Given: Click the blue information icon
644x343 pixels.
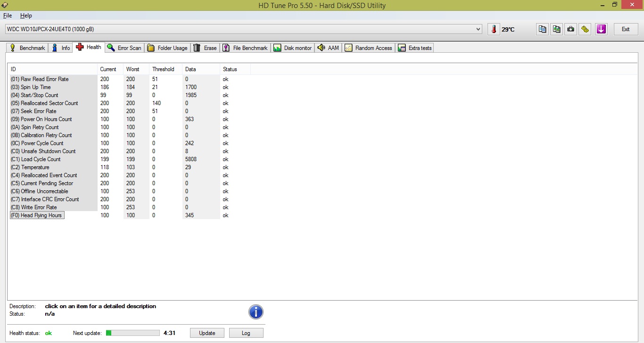Looking at the screenshot, I should click(x=256, y=312).
